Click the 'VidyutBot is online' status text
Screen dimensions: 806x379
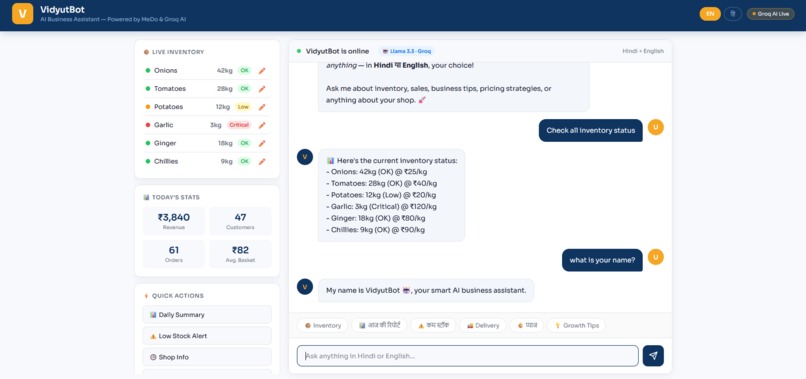point(337,51)
